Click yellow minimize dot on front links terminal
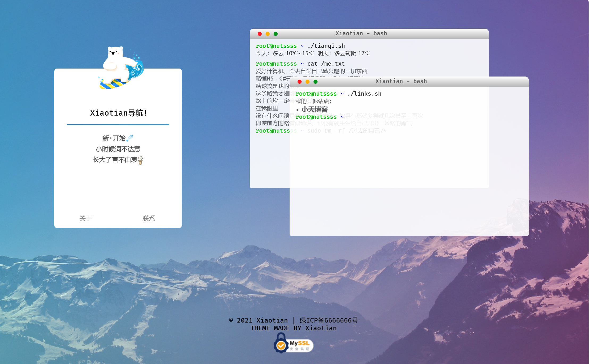The height and width of the screenshot is (364, 589). [x=307, y=82]
